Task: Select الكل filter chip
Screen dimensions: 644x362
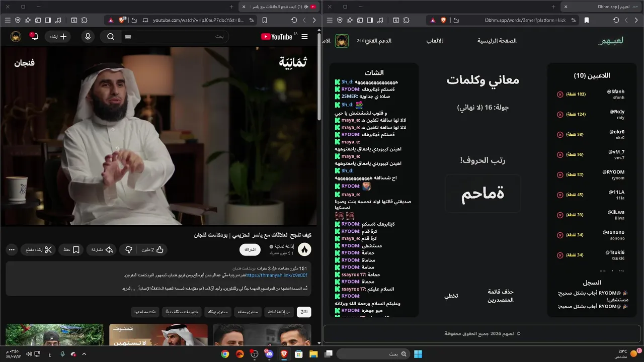Action: 304,312
